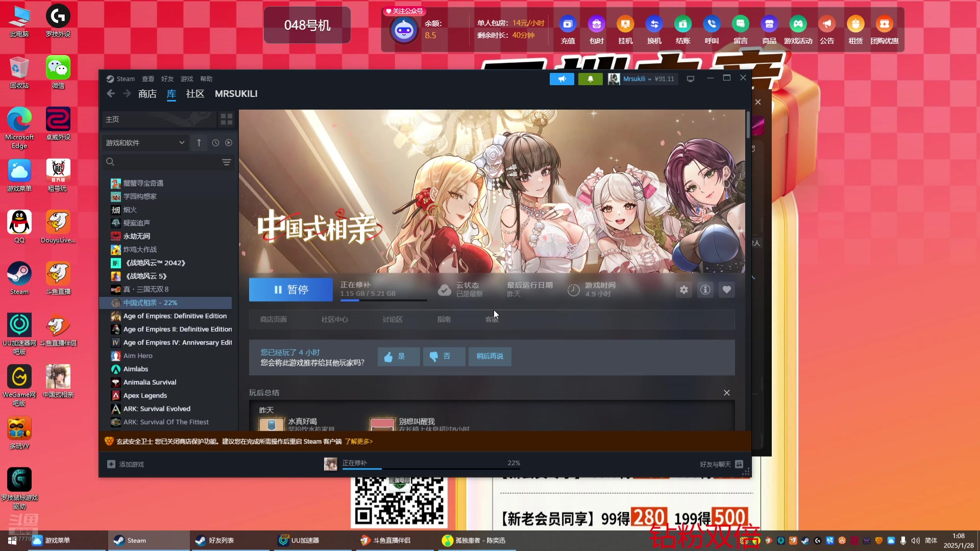Image resolution: width=980 pixels, height=551 pixels.
Task: Open the 查看 view menu
Action: (x=148, y=79)
